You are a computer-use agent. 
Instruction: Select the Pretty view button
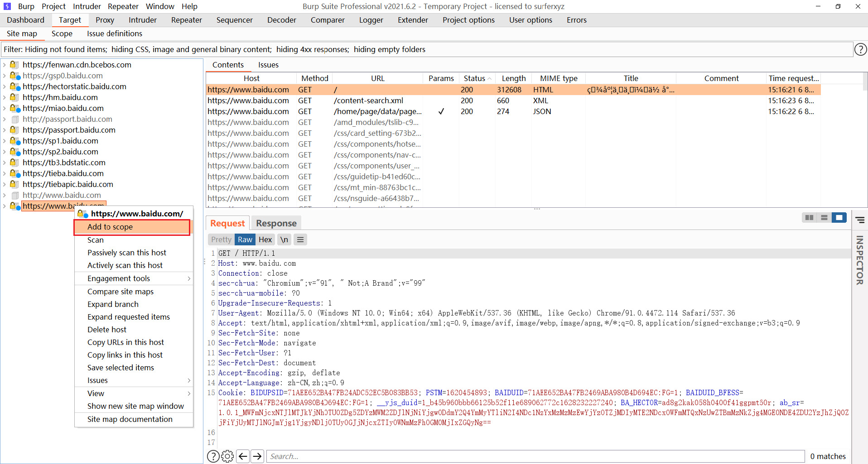[x=221, y=239]
